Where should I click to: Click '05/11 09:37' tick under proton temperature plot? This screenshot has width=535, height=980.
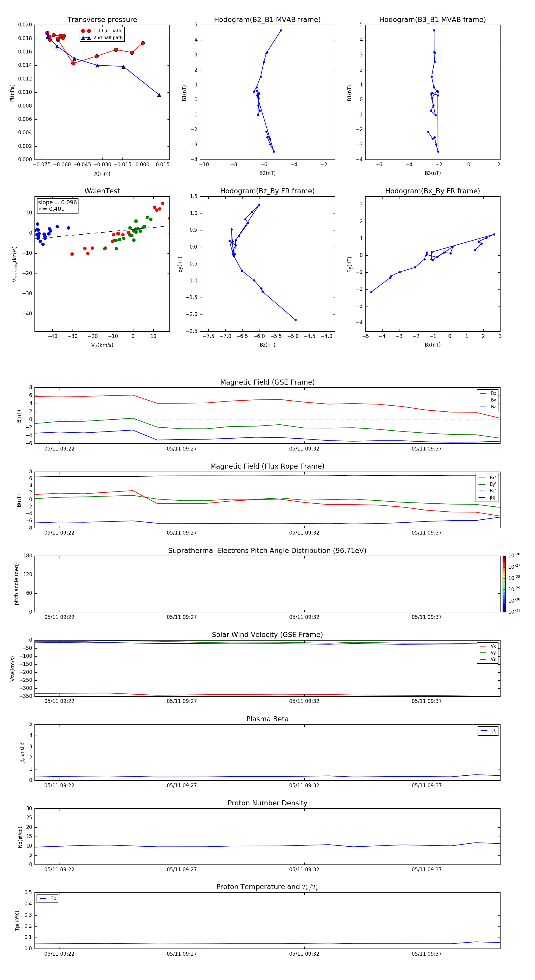pos(427,954)
